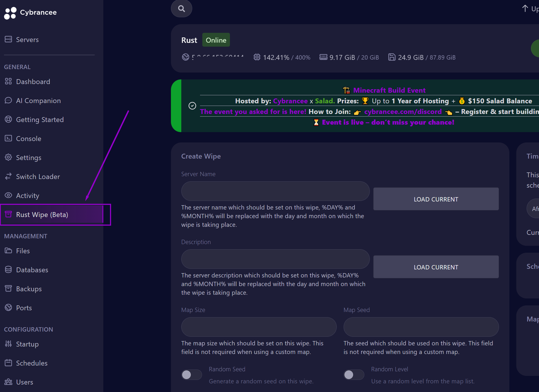Click the Cybrancee host link in banner

click(x=290, y=101)
